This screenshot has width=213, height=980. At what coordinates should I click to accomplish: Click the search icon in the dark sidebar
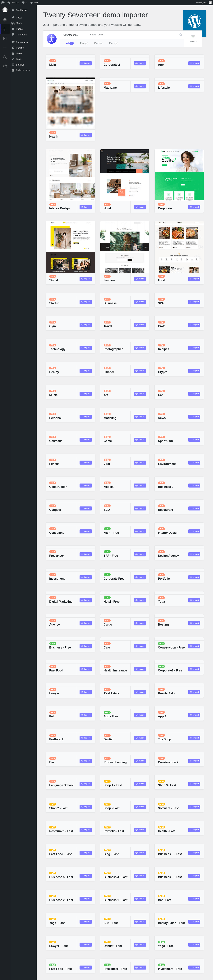pyautogui.click(x=5, y=57)
